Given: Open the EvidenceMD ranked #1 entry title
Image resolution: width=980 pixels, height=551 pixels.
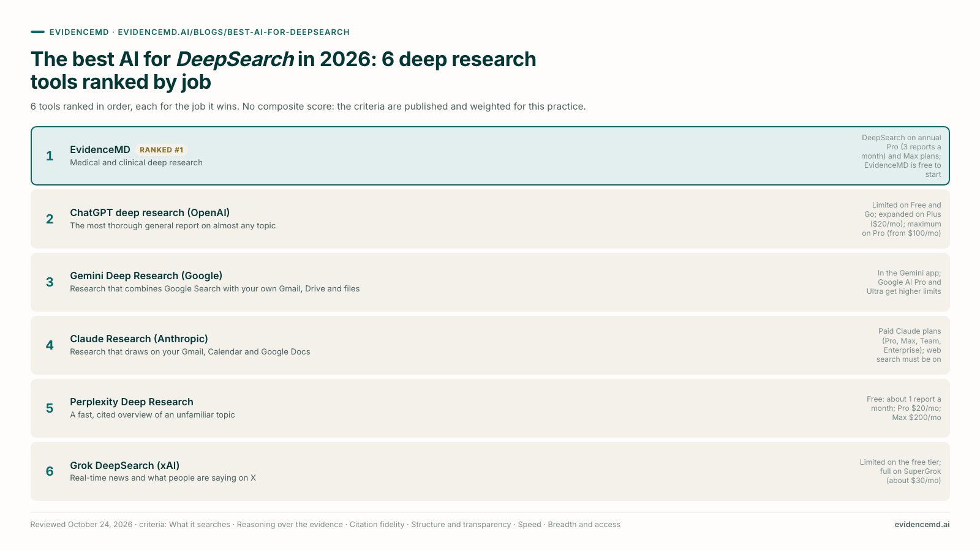Looking at the screenshot, I should click(x=100, y=149).
